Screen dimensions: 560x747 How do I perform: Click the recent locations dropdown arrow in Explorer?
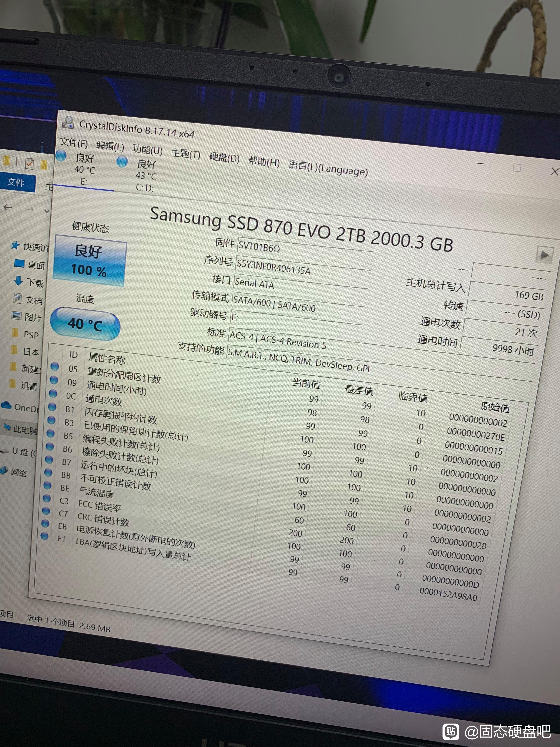click(47, 211)
